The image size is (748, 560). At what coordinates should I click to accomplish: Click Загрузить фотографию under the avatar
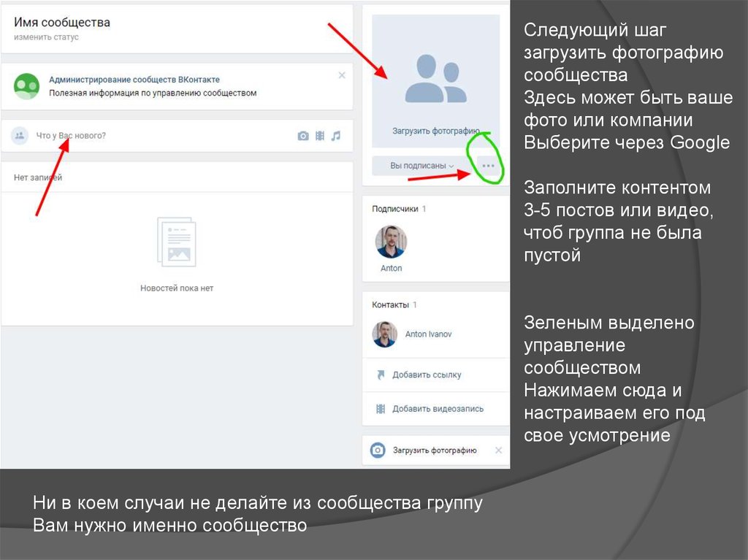[x=435, y=131]
